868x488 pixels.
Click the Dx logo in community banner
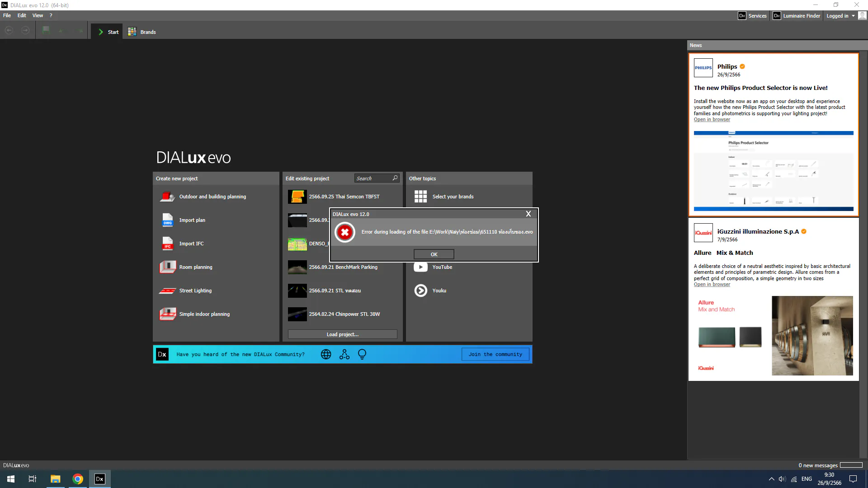pos(162,354)
